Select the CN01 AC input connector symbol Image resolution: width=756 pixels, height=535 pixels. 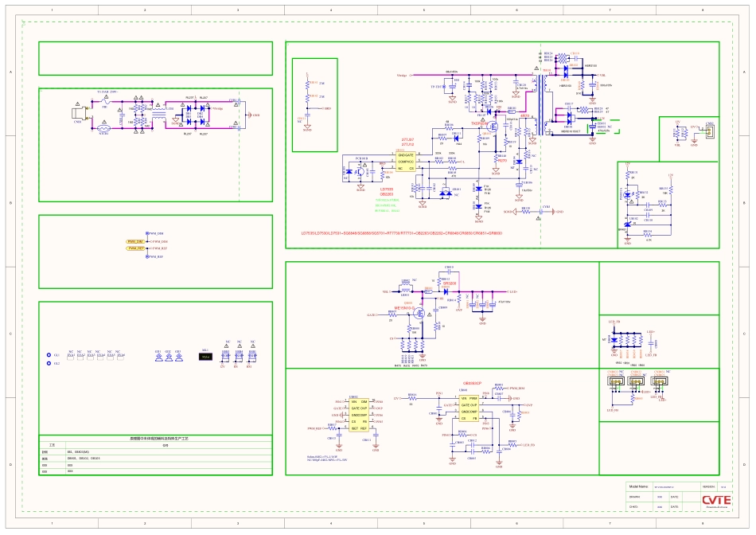78,113
